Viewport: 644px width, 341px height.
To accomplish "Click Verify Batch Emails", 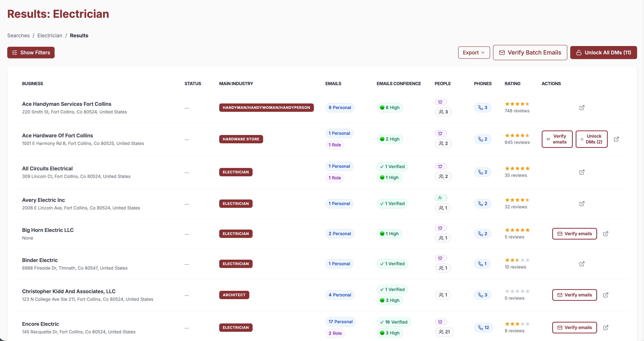I will [x=530, y=53].
